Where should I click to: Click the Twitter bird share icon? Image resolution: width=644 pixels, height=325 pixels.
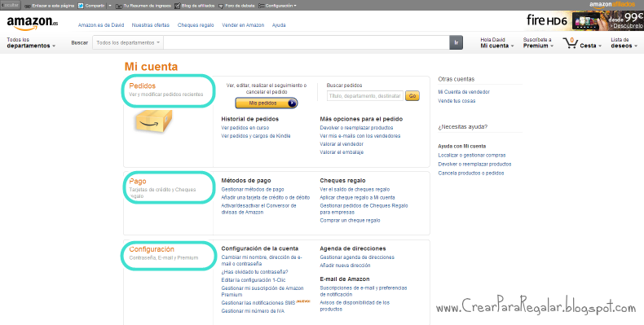[x=81, y=6]
